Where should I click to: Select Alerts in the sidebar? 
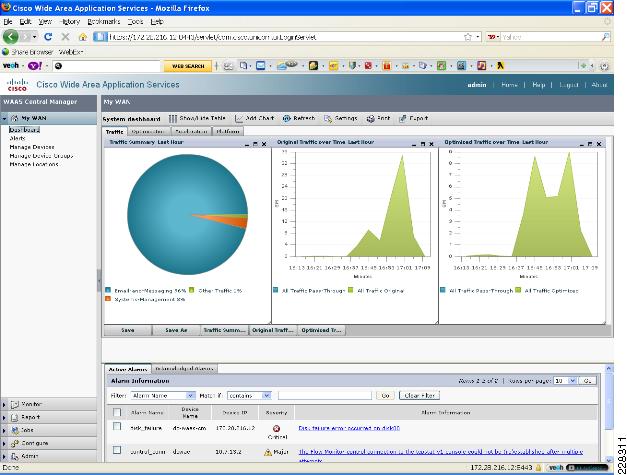[18, 138]
